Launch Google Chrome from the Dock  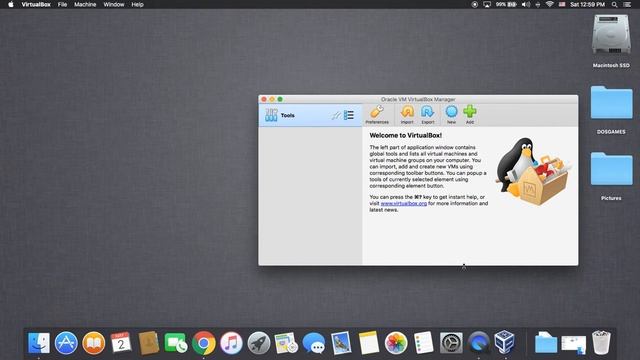tap(204, 343)
